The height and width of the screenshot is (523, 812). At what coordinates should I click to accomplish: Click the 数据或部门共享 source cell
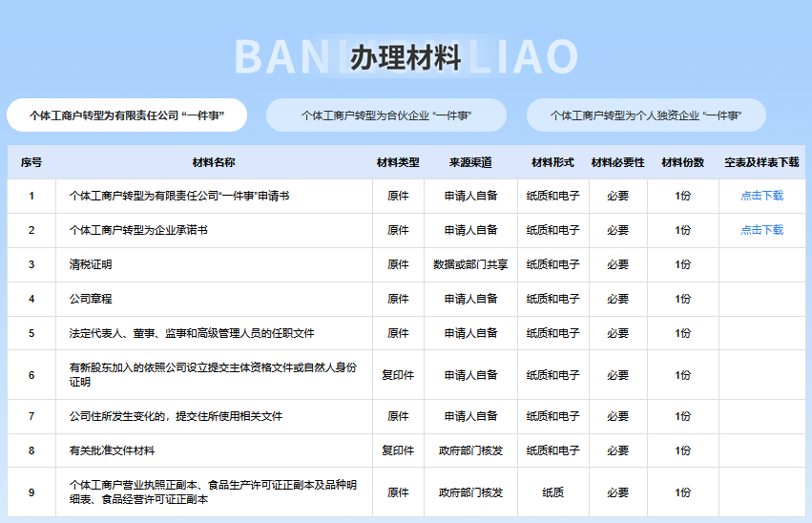(470, 264)
